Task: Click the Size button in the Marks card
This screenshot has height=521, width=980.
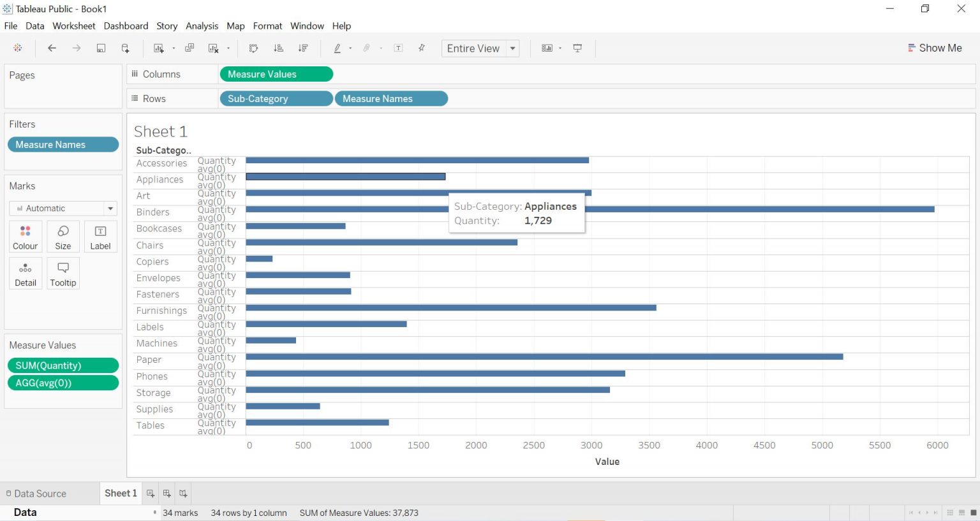Action: (x=63, y=236)
